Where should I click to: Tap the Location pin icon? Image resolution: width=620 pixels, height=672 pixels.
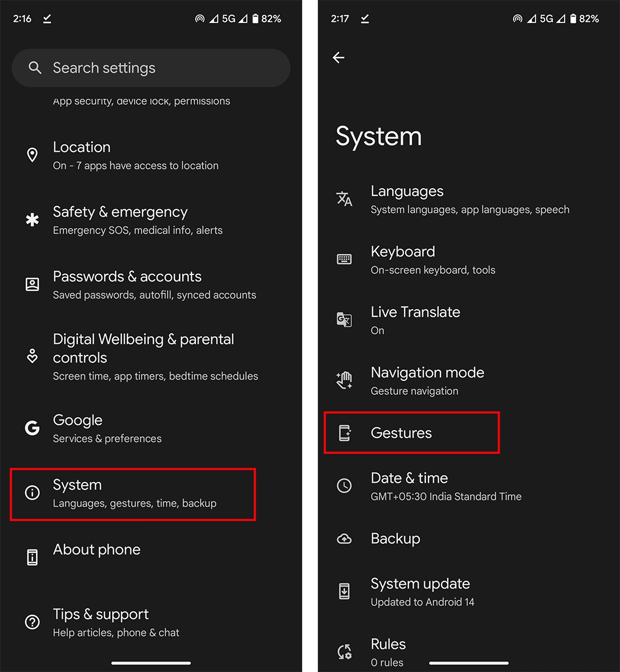32,155
